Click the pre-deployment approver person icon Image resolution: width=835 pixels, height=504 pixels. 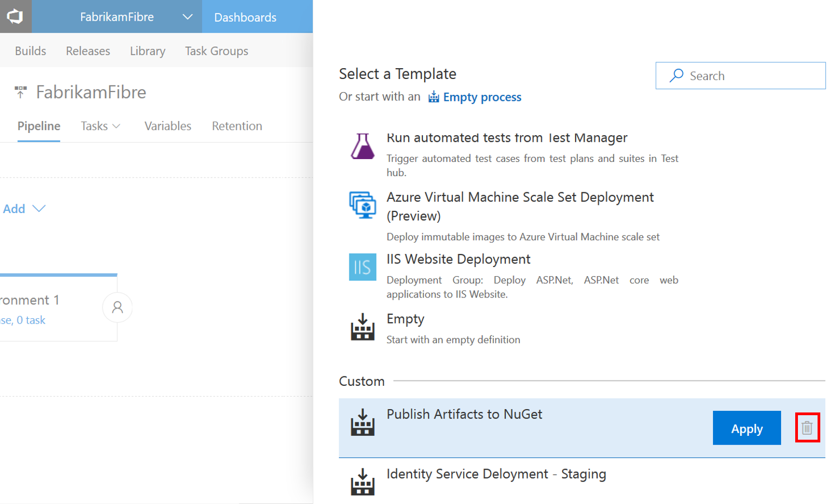pos(117,307)
